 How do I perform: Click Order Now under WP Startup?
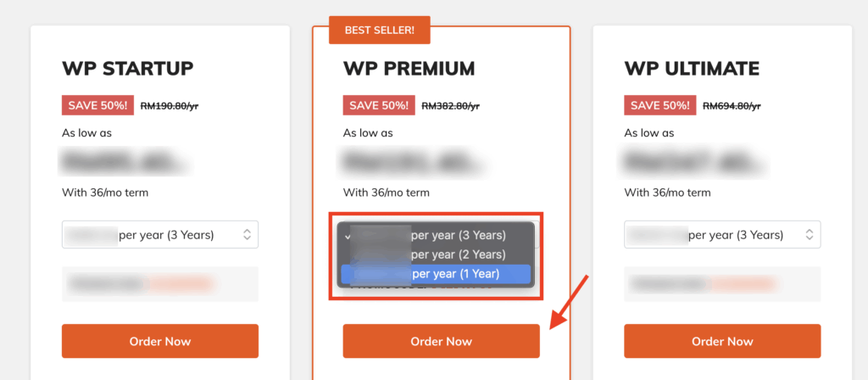[x=159, y=341]
